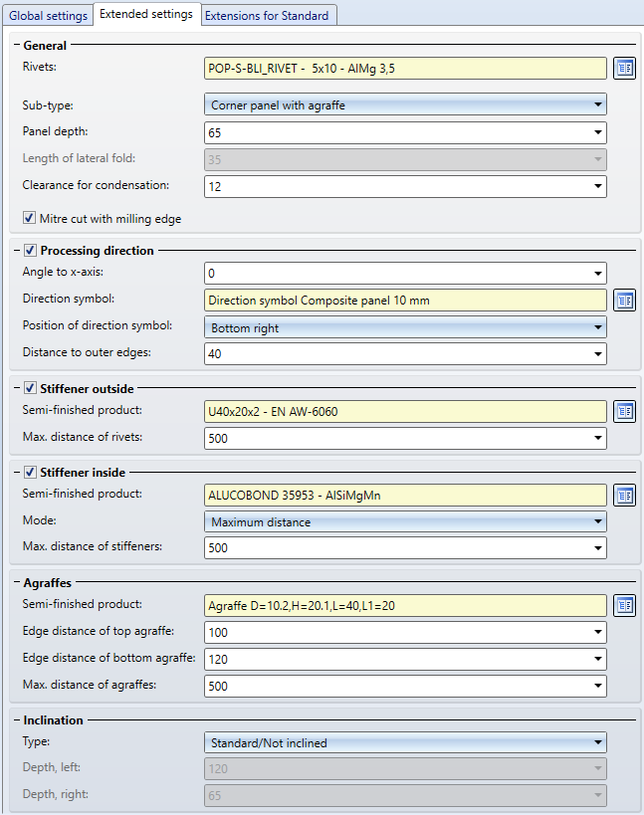Click catalogue icon beside Direction symbol field
This screenshot has width=644, height=815.
tap(624, 301)
